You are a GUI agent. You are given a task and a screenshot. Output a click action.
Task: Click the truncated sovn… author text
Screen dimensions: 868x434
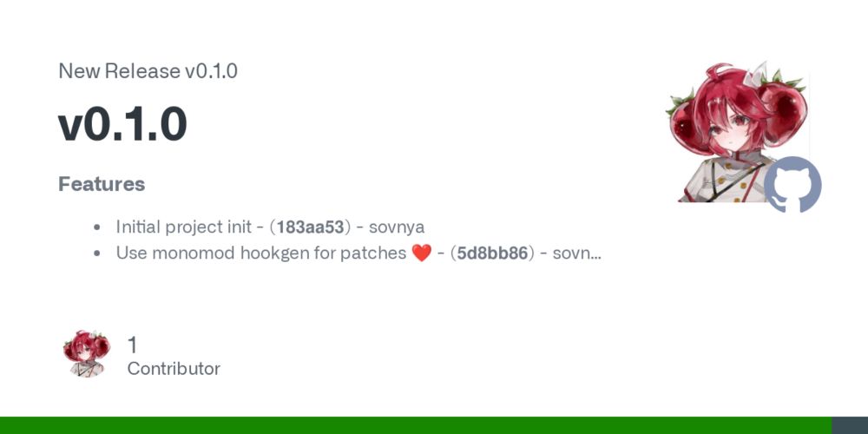(x=577, y=253)
